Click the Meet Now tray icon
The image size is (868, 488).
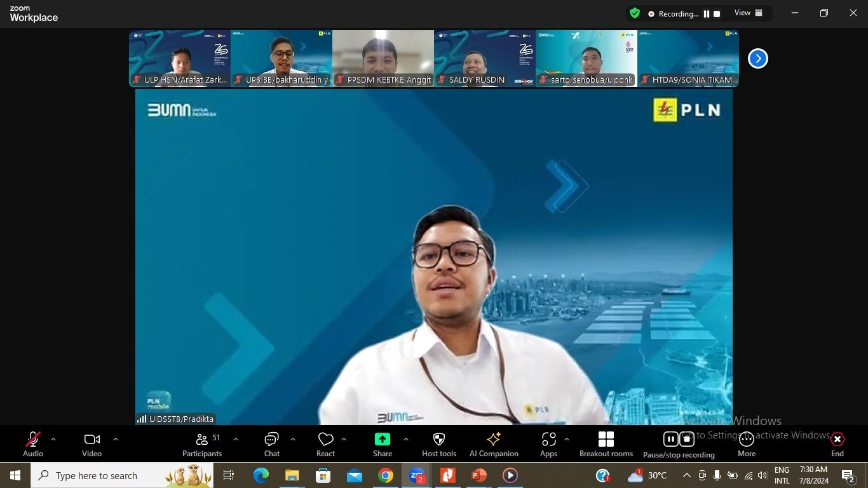[x=702, y=475]
